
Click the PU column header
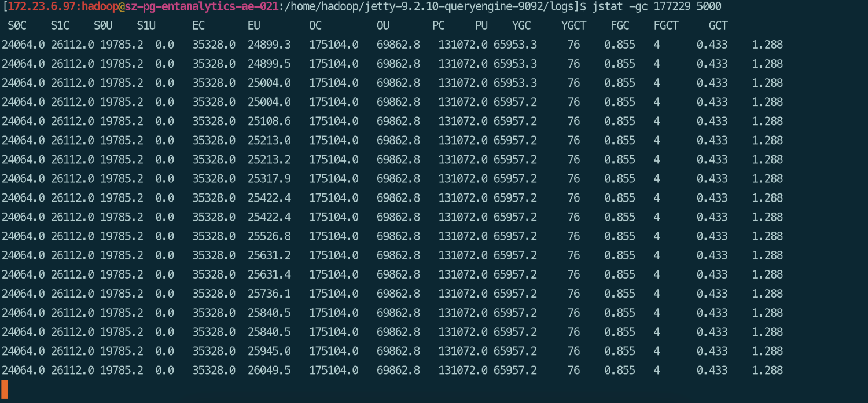tap(481, 25)
